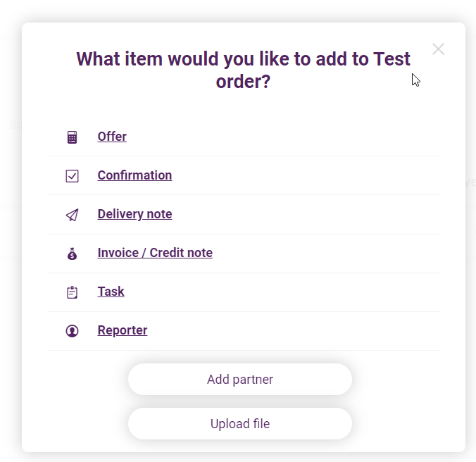Click the dimmed backdrop outside the dialog
476x462 pixels.
click(11, 243)
